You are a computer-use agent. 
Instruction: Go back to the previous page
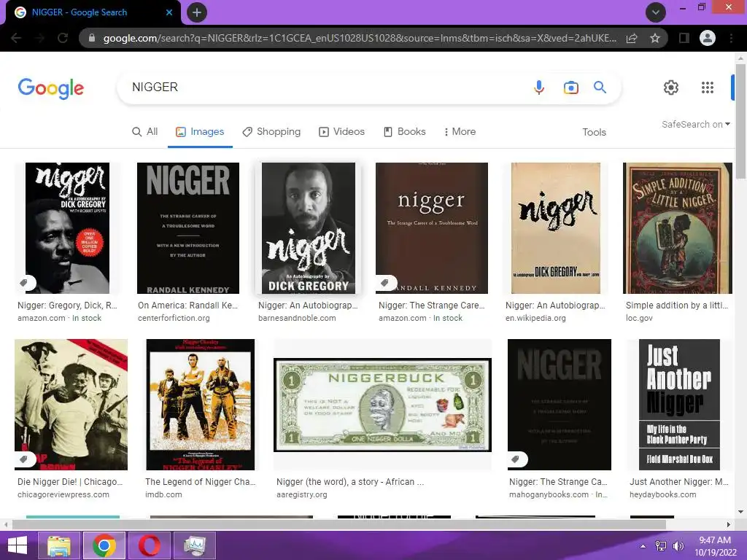click(x=16, y=38)
